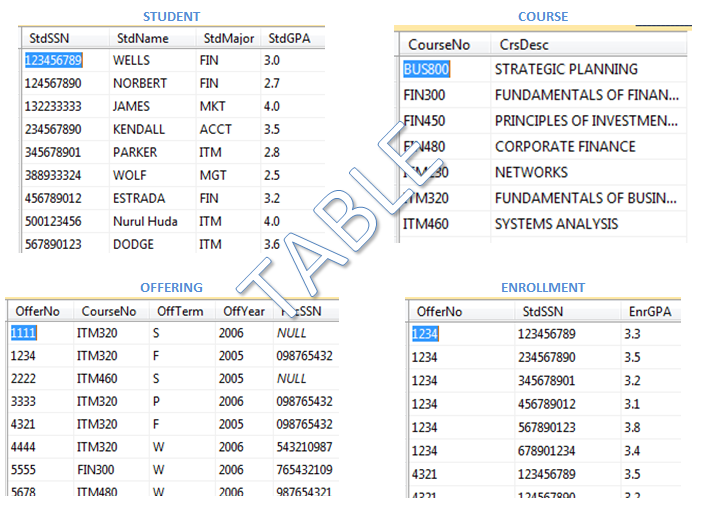The image size is (713, 512).
Task: Click the StdSSN header in STUDENT table
Action: pyautogui.click(x=49, y=38)
